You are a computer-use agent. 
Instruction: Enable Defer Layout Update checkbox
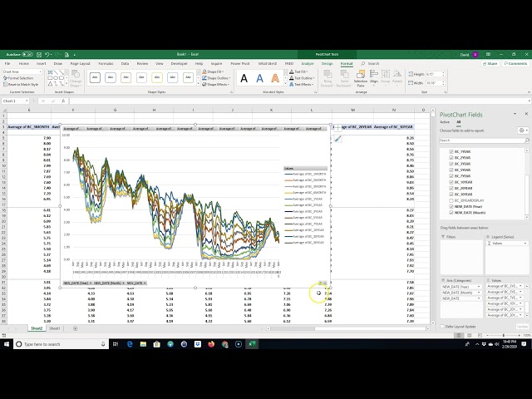(x=442, y=327)
